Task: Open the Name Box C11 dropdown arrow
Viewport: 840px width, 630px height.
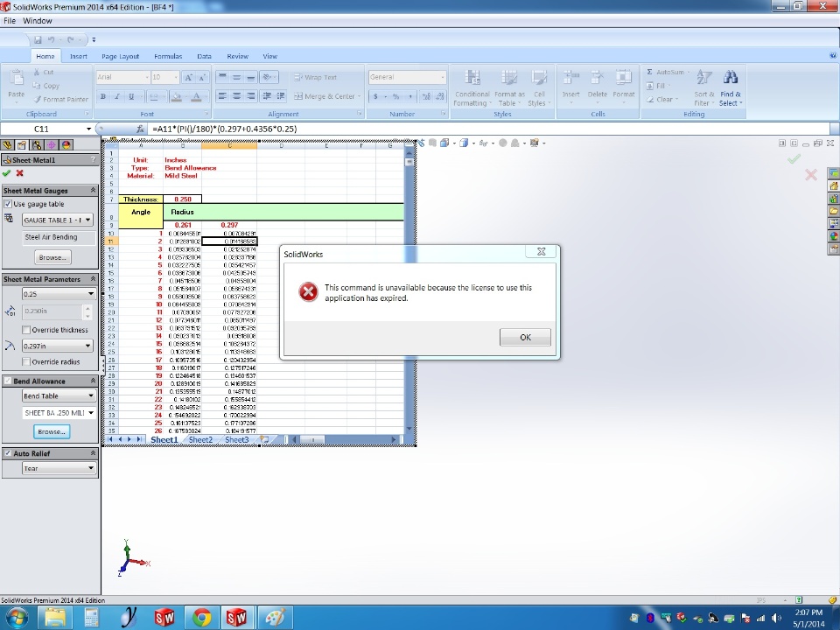Action: 88,129
